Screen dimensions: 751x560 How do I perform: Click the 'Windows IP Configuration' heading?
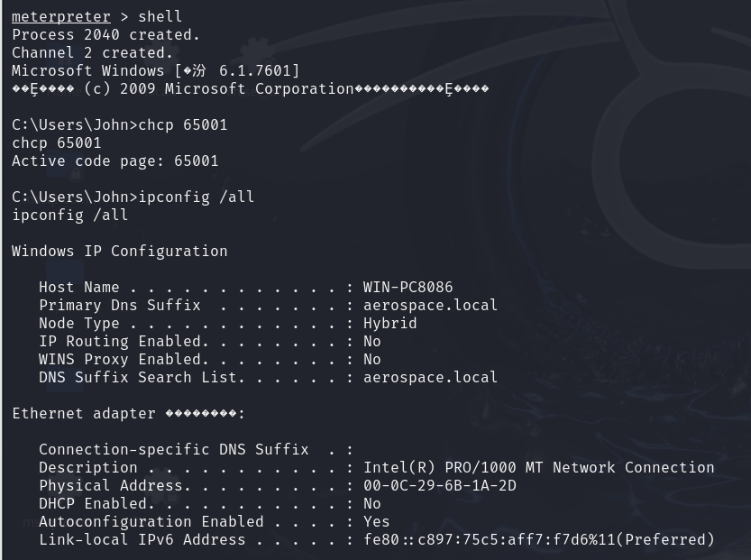click(120, 251)
